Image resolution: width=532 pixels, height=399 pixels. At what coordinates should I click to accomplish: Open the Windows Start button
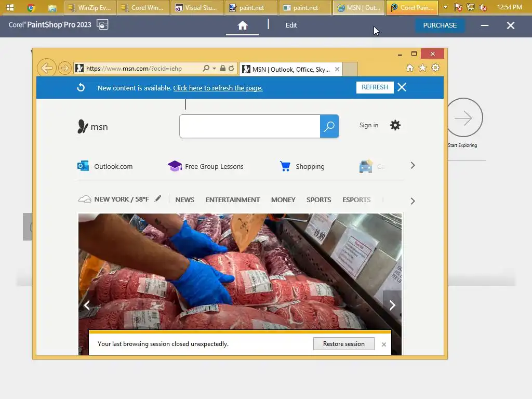10,7
